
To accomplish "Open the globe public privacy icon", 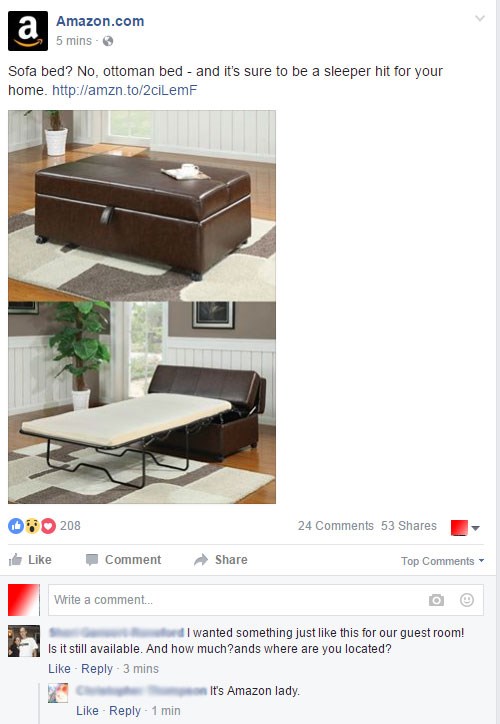I will point(108,41).
